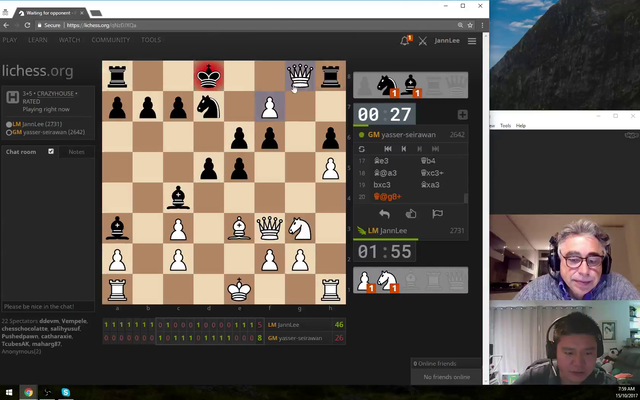Image resolution: width=640 pixels, height=400 pixels.
Task: Click LM JannLee name below move list
Action: pyautogui.click(x=387, y=231)
